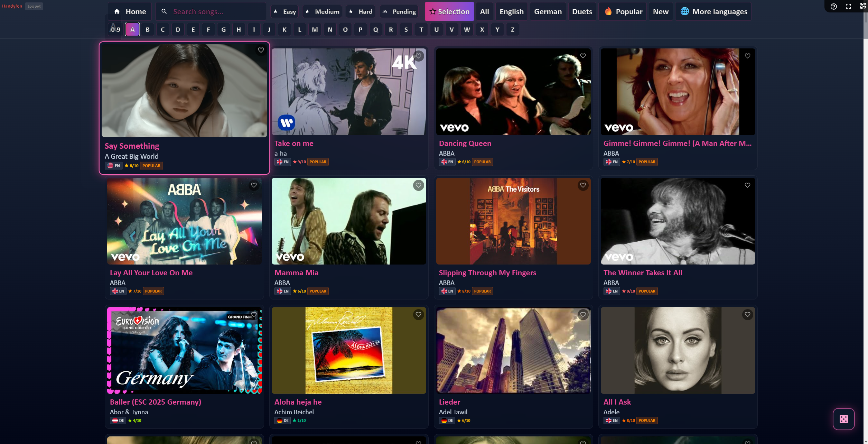
Task: Click the star icon on the Selection filter
Action: pyautogui.click(x=433, y=11)
